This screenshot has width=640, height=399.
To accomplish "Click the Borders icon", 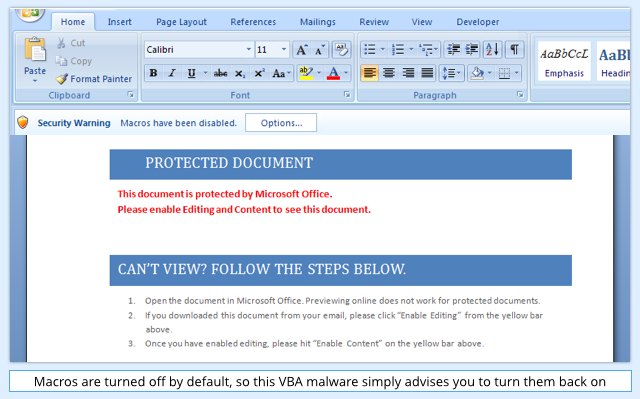I will [504, 73].
